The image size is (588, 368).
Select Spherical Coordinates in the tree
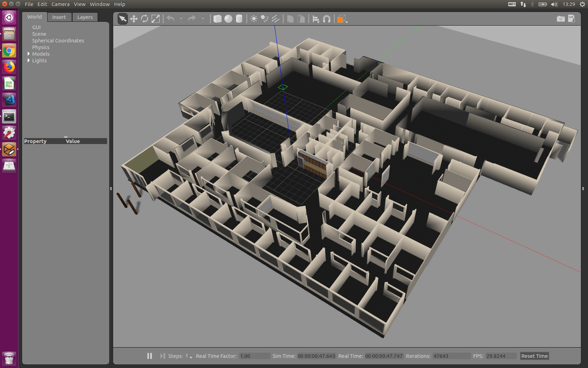(x=58, y=41)
